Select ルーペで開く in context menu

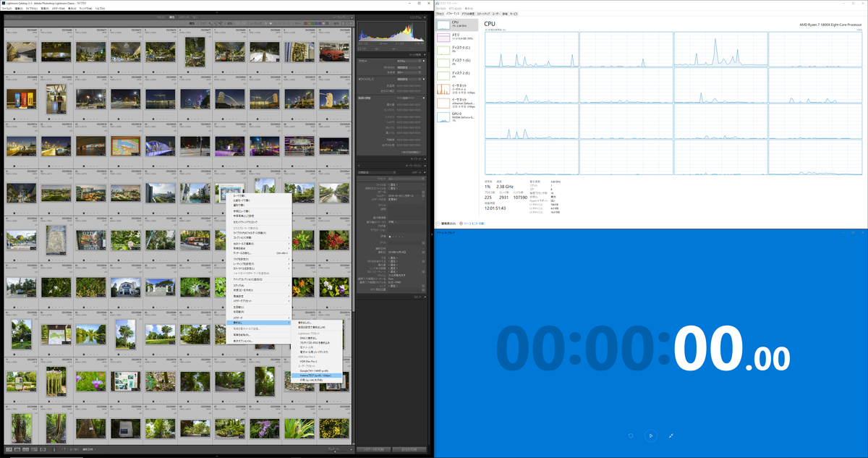click(x=259, y=195)
